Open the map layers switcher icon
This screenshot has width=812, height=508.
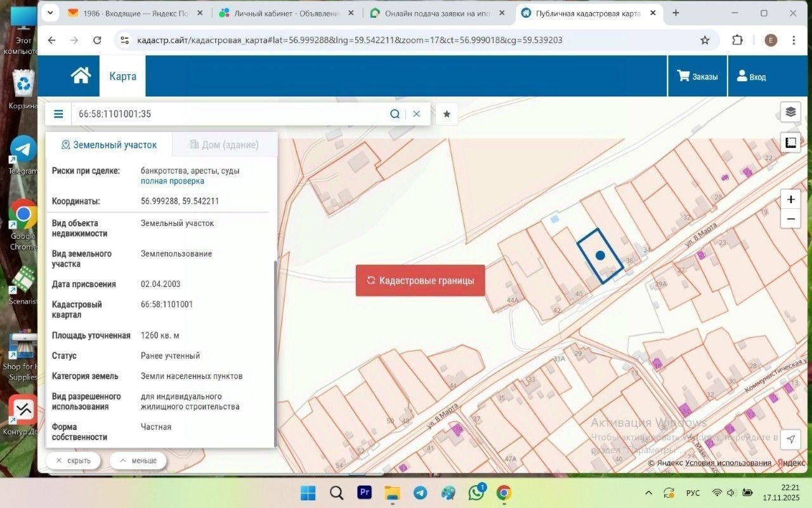[790, 112]
